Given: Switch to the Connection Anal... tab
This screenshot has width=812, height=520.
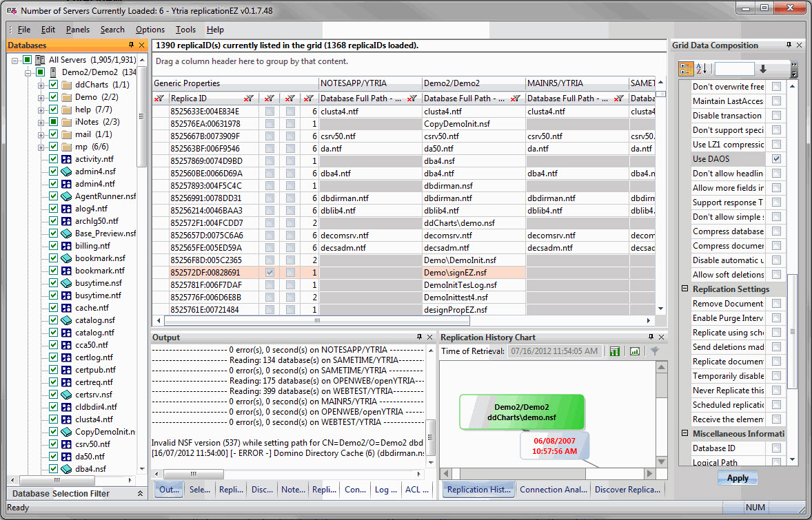Looking at the screenshot, I should pyautogui.click(x=551, y=490).
